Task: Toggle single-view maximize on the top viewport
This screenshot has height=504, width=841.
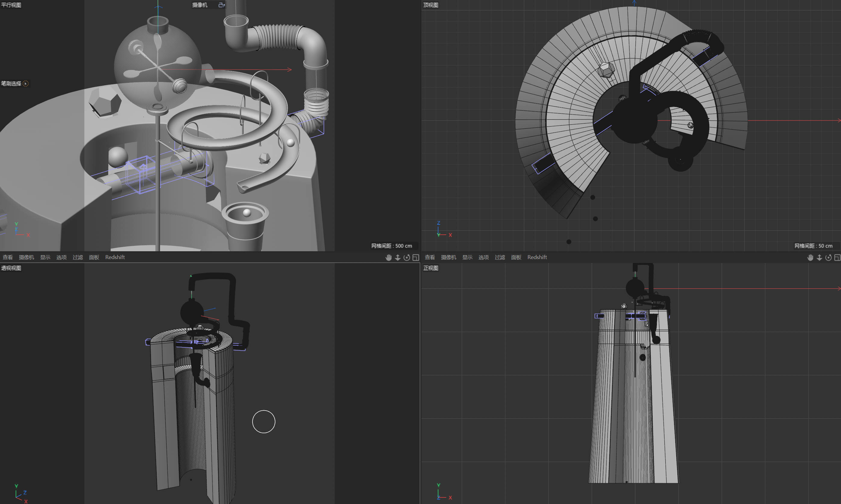Action: pyautogui.click(x=837, y=258)
